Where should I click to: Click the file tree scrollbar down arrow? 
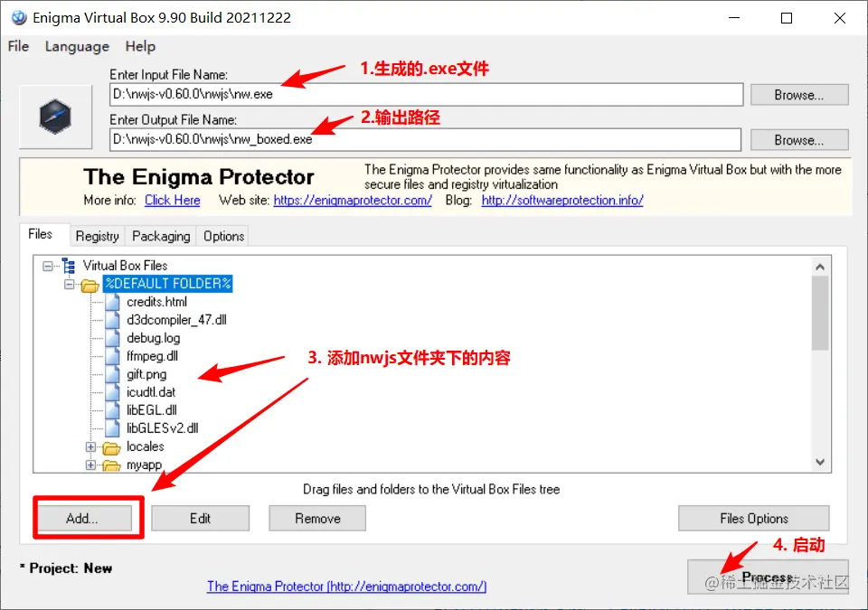pos(820,462)
